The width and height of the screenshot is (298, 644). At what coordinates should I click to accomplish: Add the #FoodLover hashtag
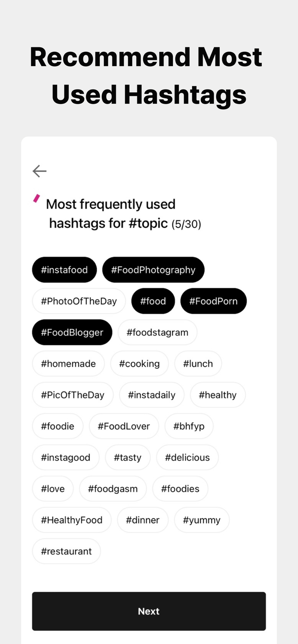pos(124,426)
